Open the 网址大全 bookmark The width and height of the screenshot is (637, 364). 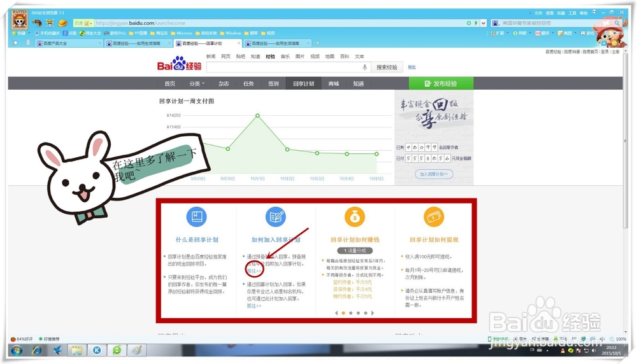[90, 33]
